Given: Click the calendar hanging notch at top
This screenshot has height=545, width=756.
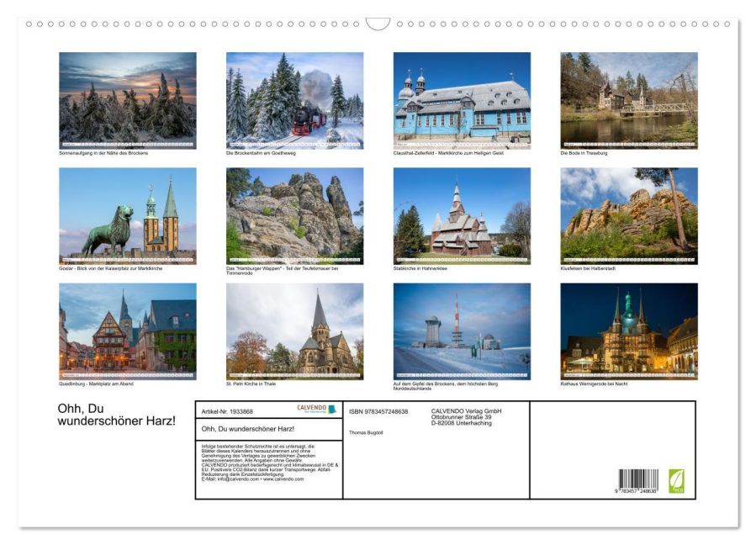Looking at the screenshot, I should click(x=378, y=24).
